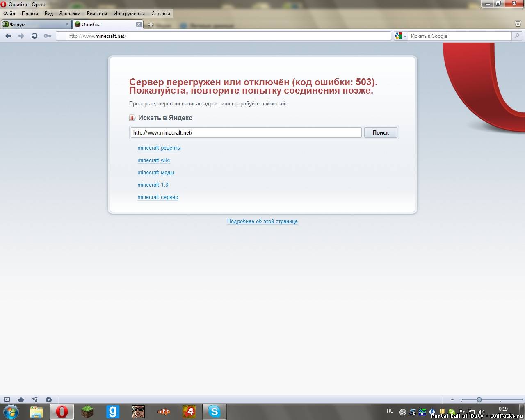
Task: Click the RU language indicator
Action: (390, 411)
